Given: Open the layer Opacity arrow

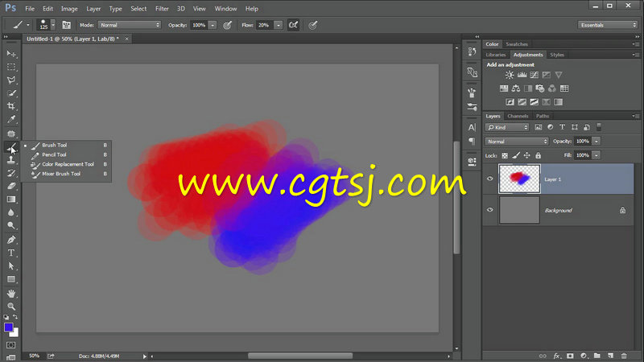Looking at the screenshot, I should coord(597,142).
